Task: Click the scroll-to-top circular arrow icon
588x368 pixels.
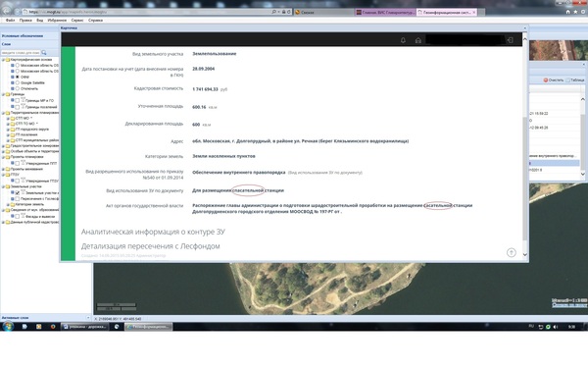Action: [x=512, y=252]
